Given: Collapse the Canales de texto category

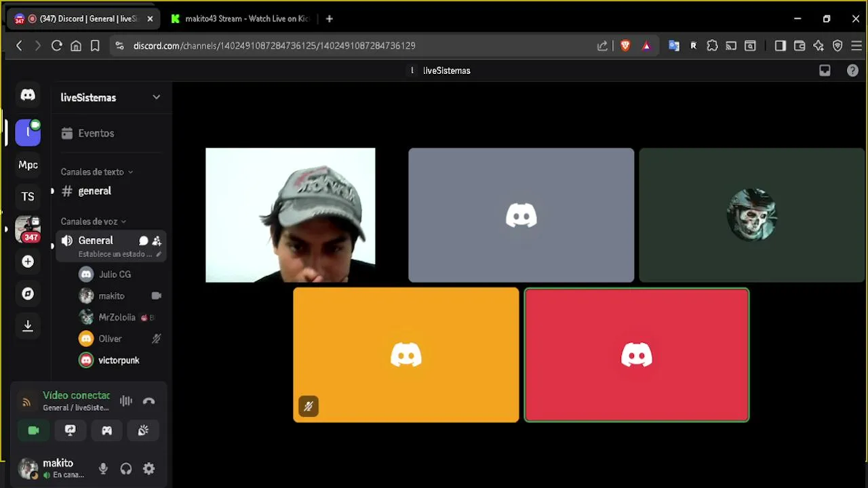Looking at the screenshot, I should tap(96, 172).
